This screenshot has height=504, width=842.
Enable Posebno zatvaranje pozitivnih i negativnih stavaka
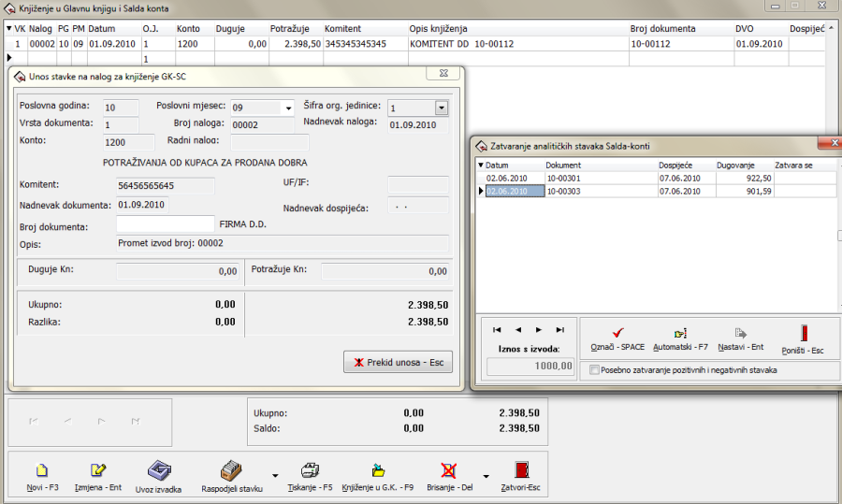pos(594,369)
